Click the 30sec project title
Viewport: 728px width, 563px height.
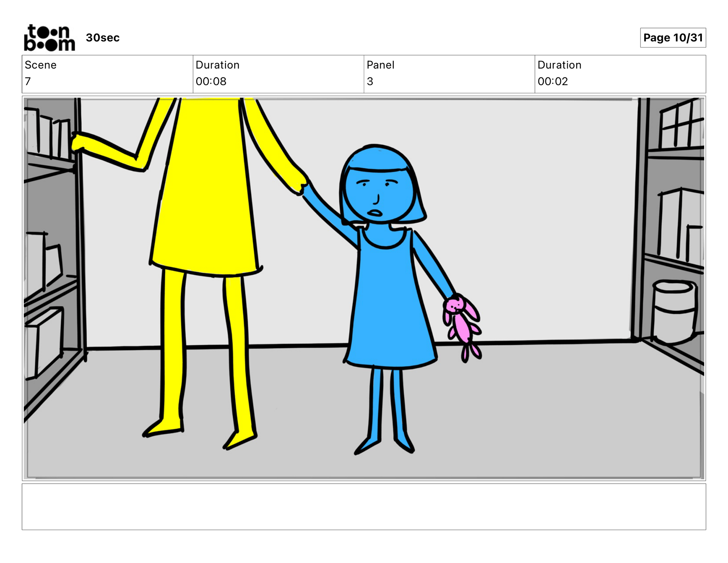click(x=102, y=38)
